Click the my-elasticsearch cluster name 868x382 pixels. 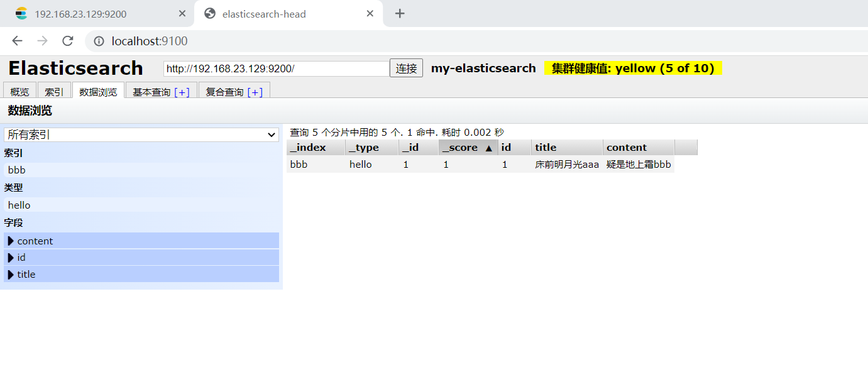pos(483,68)
